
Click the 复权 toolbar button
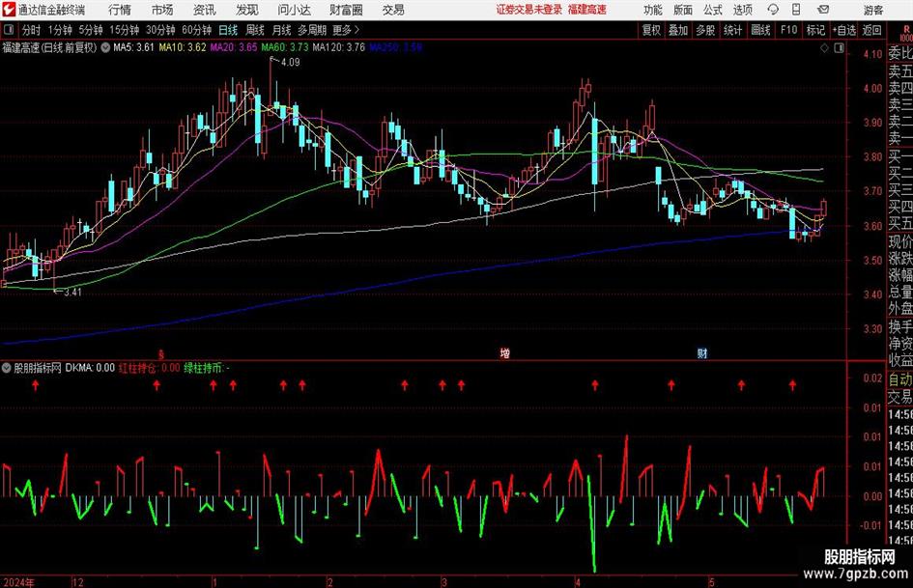coord(651,30)
